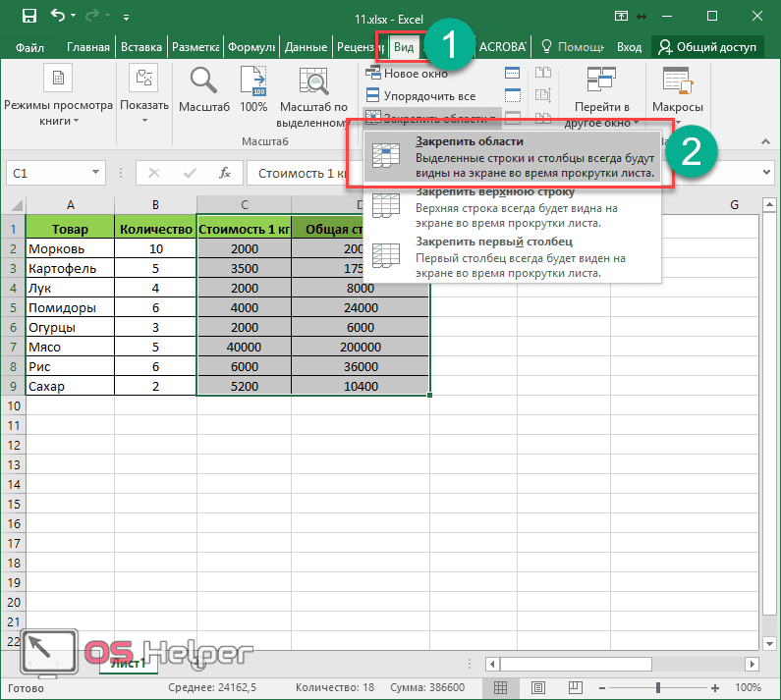Open the Файл tab
The image size is (781, 700).
point(29,47)
